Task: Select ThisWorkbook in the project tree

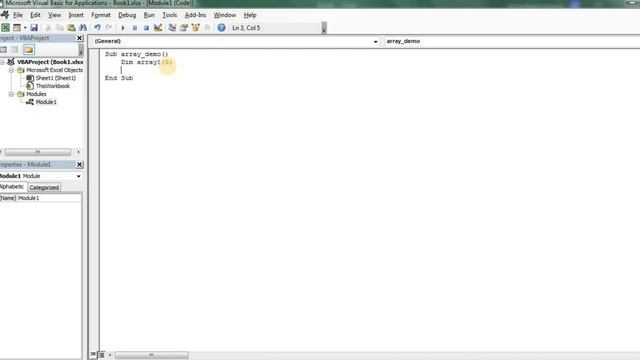Action: [x=53, y=86]
